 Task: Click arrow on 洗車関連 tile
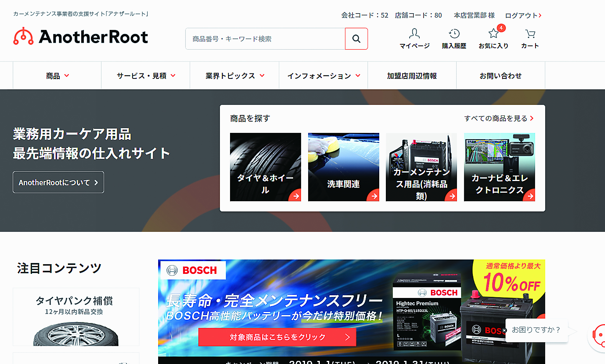click(374, 196)
